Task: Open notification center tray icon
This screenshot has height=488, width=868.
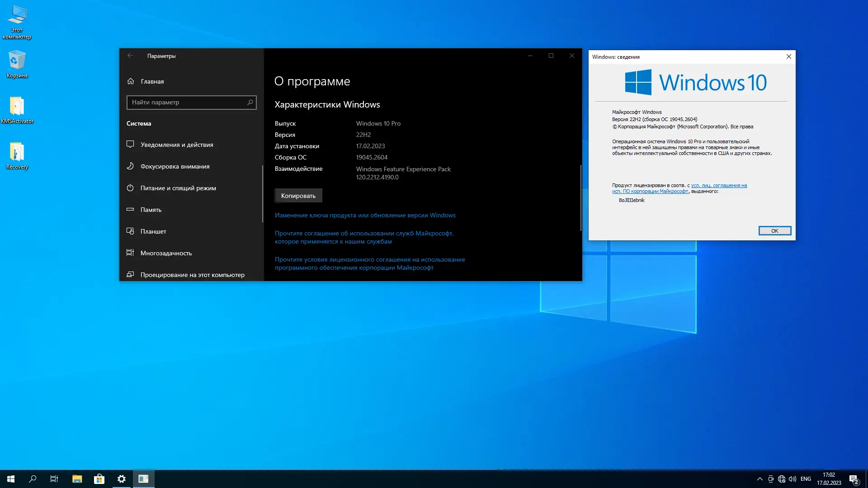Action: tap(854, 479)
